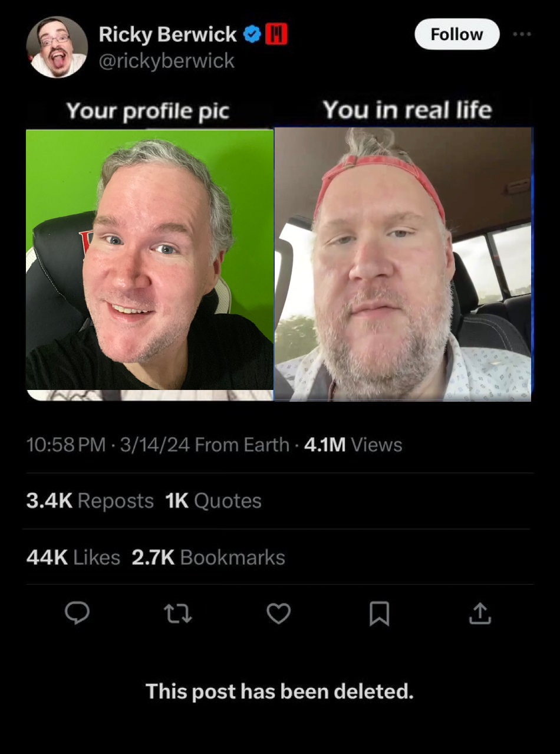Screen dimensions: 560x754
Task: Open Ricky Berwick's profile avatar
Action: coord(57,47)
